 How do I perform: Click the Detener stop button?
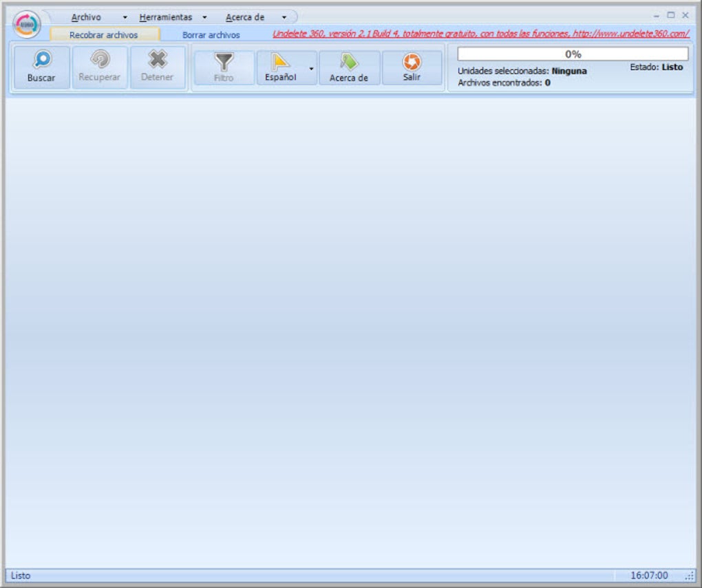pos(157,67)
